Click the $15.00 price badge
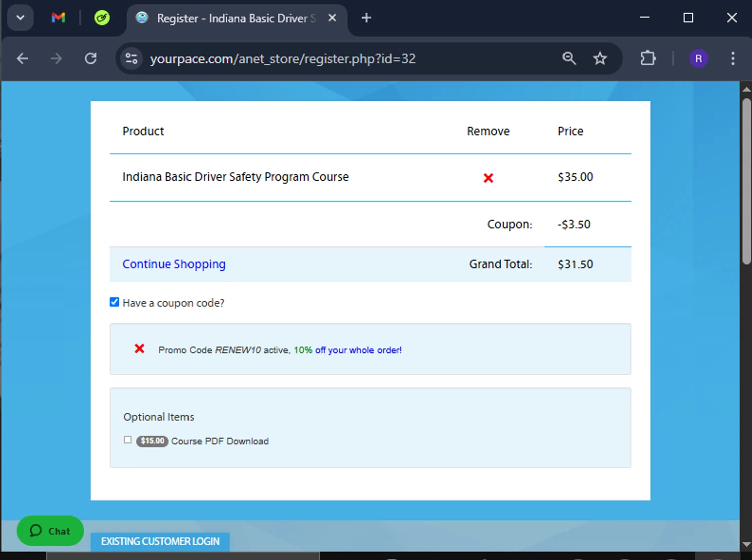The height and width of the screenshot is (560, 752). [152, 441]
